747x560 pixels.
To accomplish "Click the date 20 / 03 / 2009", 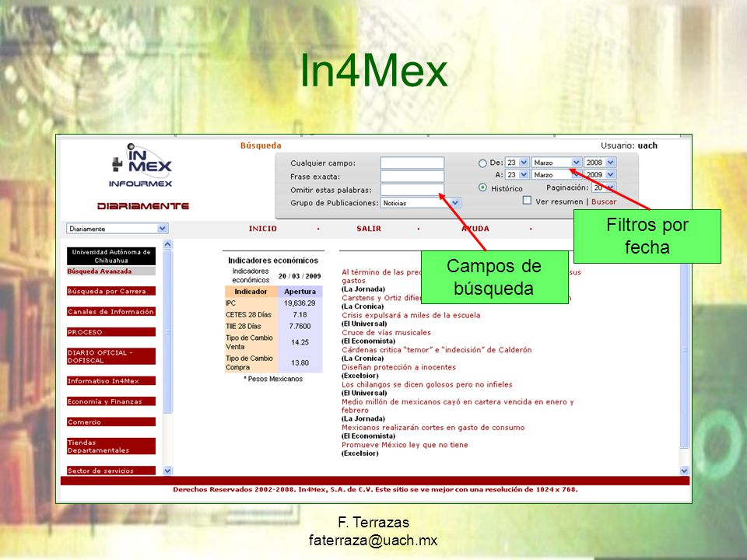I will tap(300, 275).
